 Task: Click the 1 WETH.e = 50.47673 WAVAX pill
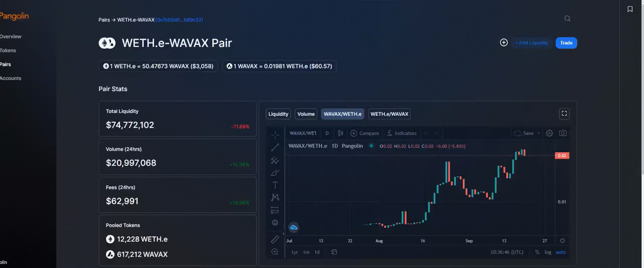158,66
